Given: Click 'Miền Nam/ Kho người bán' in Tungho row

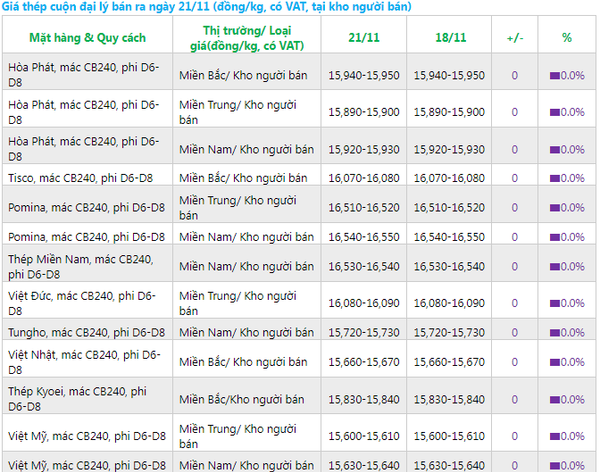Looking at the screenshot, I should tap(246, 332).
